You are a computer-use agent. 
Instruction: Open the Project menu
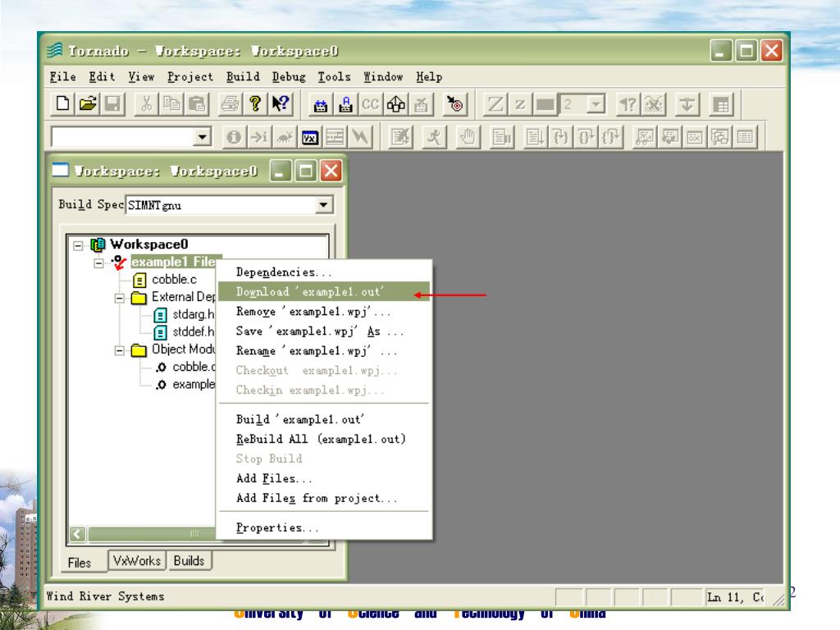(190, 76)
